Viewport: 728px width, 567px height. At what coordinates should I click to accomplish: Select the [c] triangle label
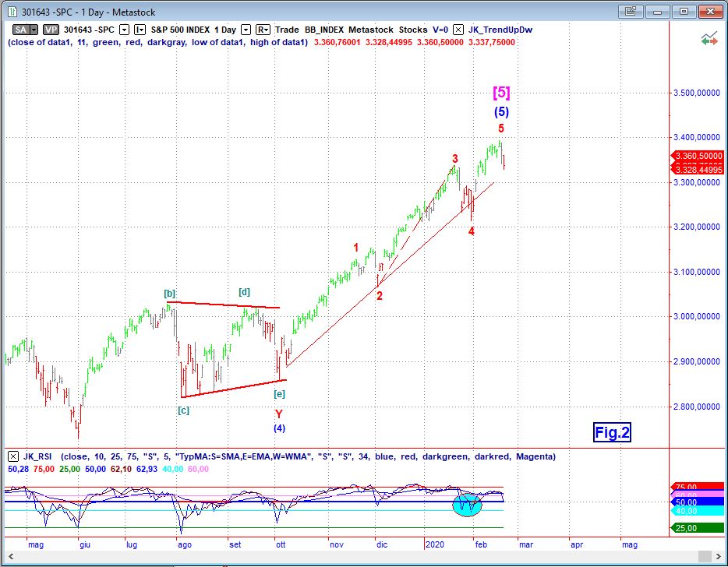[183, 410]
